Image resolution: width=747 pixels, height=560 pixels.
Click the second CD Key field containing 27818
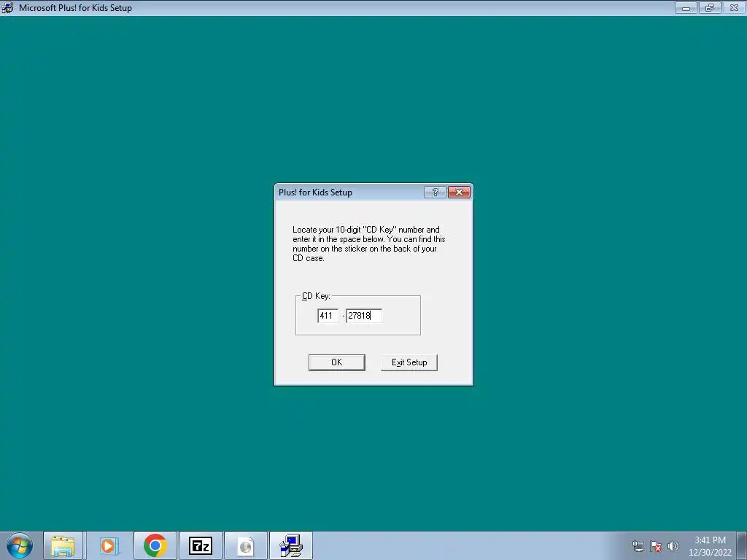(x=364, y=315)
